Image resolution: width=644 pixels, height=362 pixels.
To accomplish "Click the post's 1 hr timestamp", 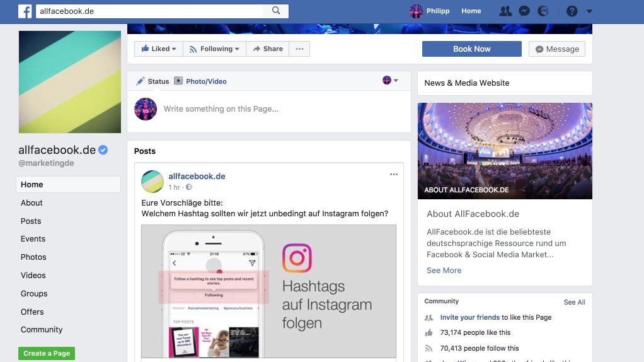I will pos(174,187).
